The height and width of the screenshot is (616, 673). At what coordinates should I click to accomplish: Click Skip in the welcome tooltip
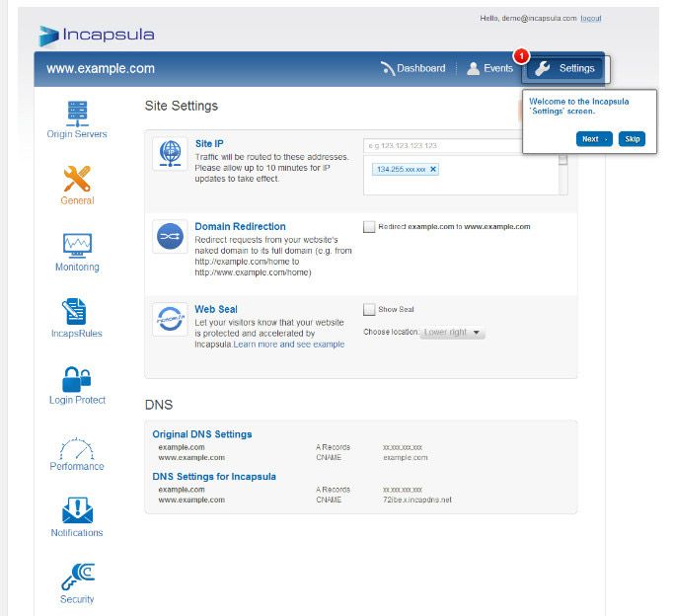[x=632, y=139]
